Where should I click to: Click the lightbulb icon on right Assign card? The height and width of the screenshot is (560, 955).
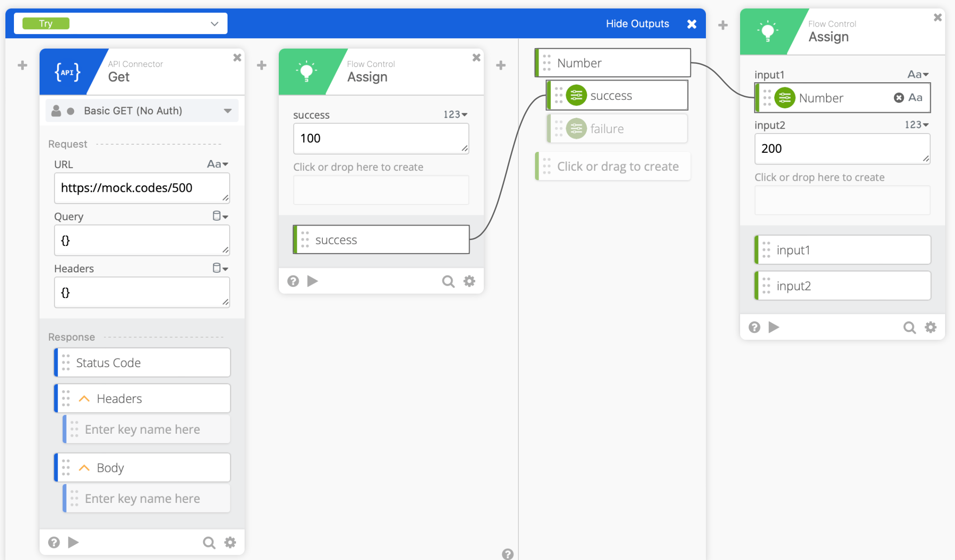[x=768, y=31]
